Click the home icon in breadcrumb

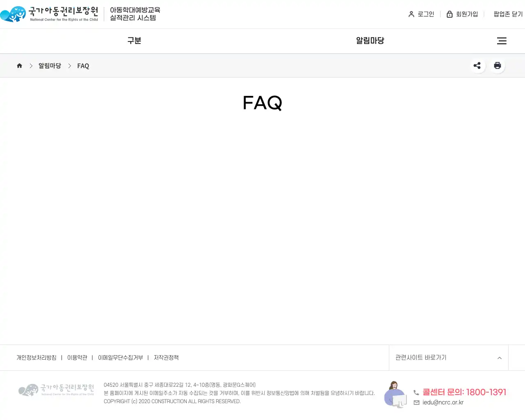(x=19, y=66)
